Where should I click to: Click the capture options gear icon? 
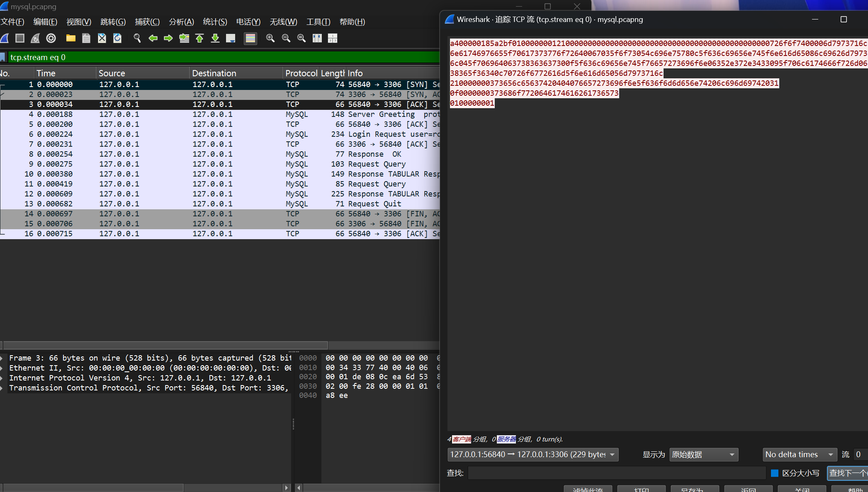pyautogui.click(x=51, y=38)
